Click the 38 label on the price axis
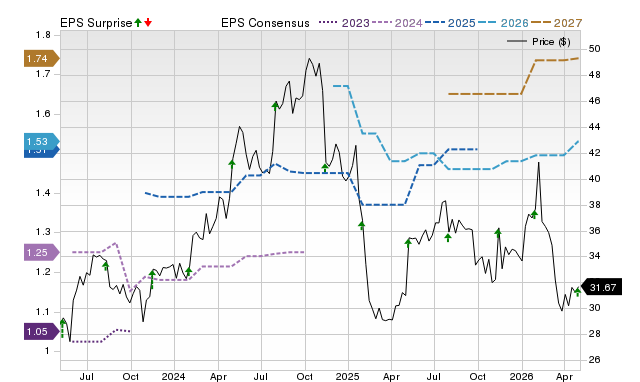Image resolution: width=640 pixels, height=382 pixels. tap(594, 204)
